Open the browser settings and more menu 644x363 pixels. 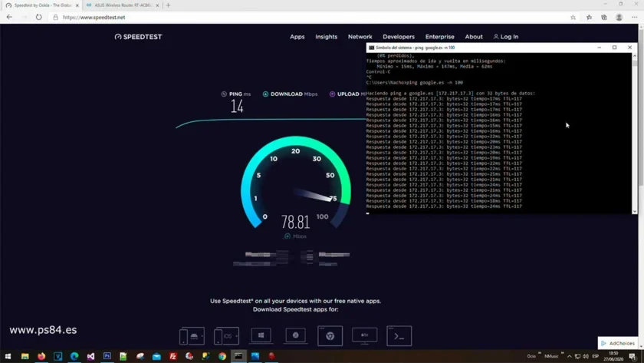[635, 17]
